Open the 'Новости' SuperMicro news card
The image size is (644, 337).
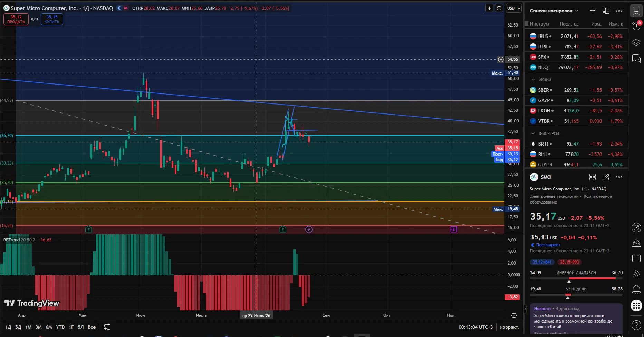pos(576,318)
